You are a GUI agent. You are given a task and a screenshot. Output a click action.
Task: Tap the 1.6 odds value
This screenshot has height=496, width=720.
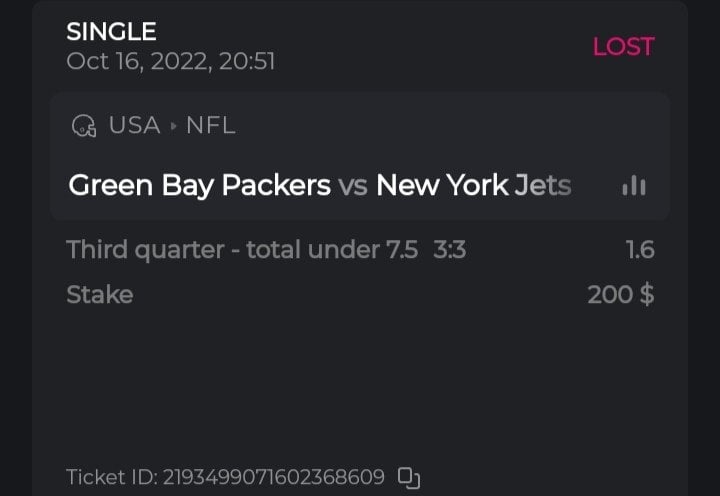click(640, 249)
